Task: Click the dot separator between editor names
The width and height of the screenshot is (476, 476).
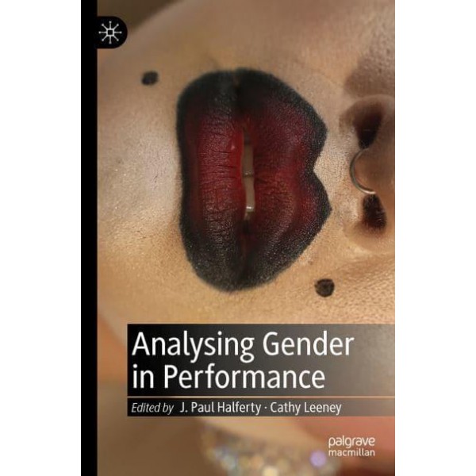Action: [x=266, y=408]
